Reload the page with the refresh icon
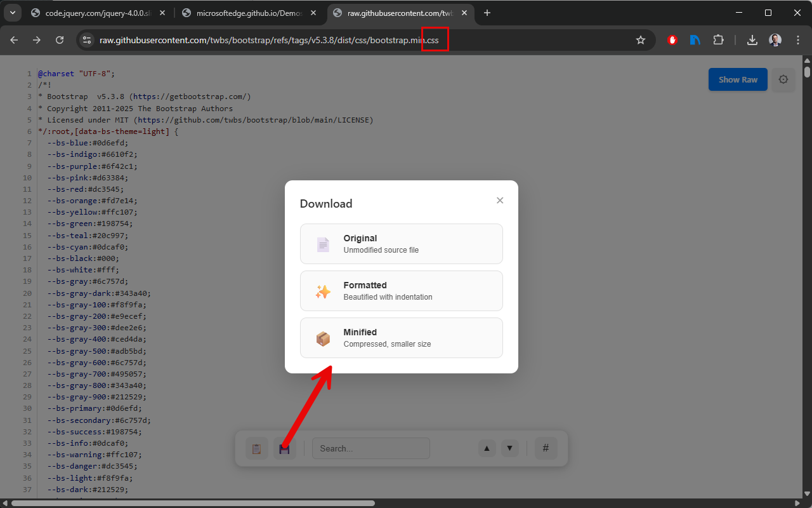The height and width of the screenshot is (508, 812). tap(60, 39)
